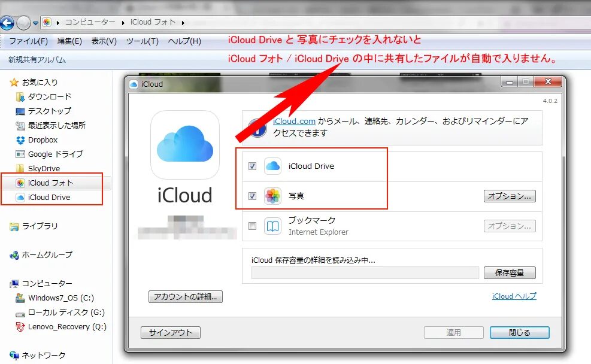Close the iCloud dialog window
The width and height of the screenshot is (591, 364).
tap(548, 82)
